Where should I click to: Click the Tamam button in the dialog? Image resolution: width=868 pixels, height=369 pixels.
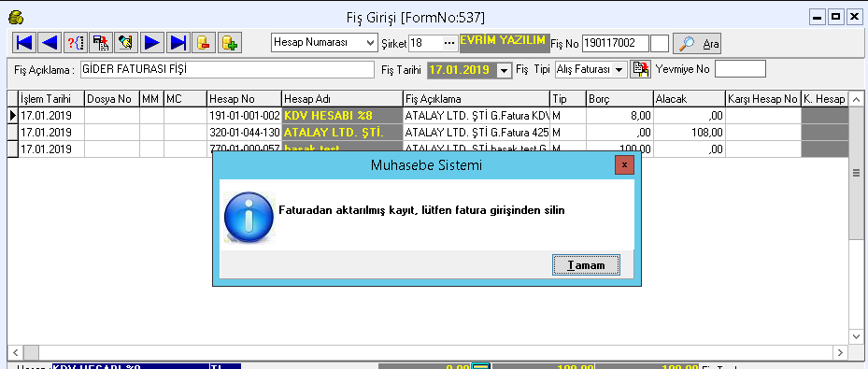586,265
